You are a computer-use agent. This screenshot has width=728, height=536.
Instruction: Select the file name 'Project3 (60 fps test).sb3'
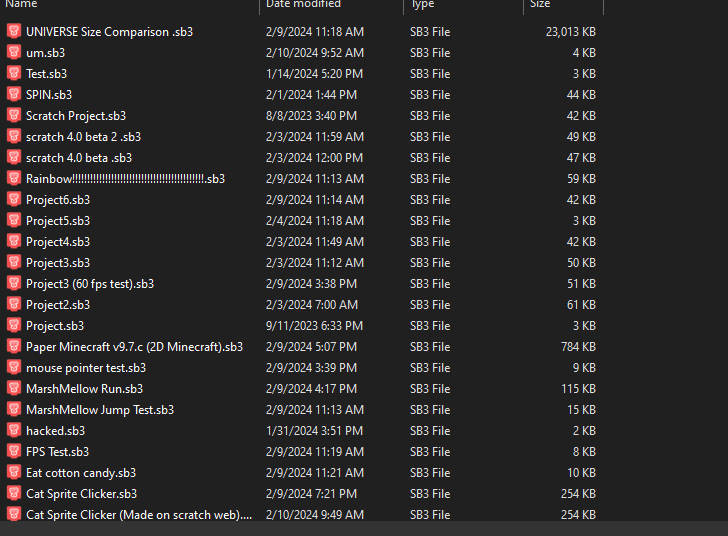point(90,284)
